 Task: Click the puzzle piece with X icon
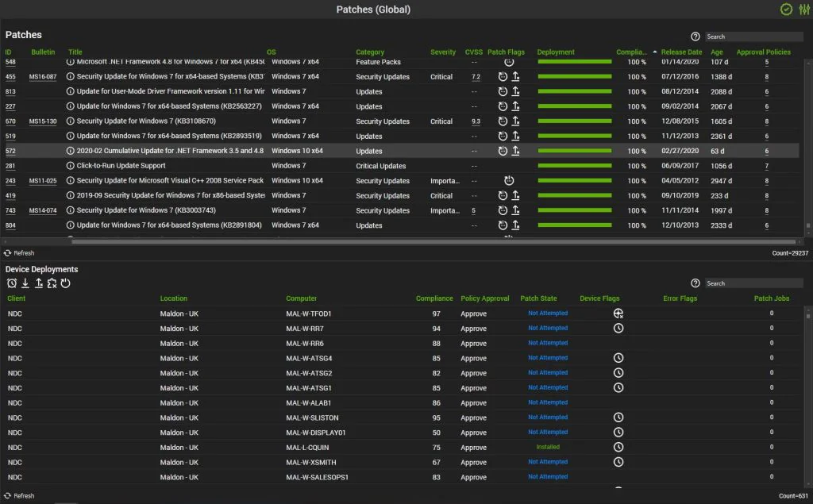[x=52, y=283]
